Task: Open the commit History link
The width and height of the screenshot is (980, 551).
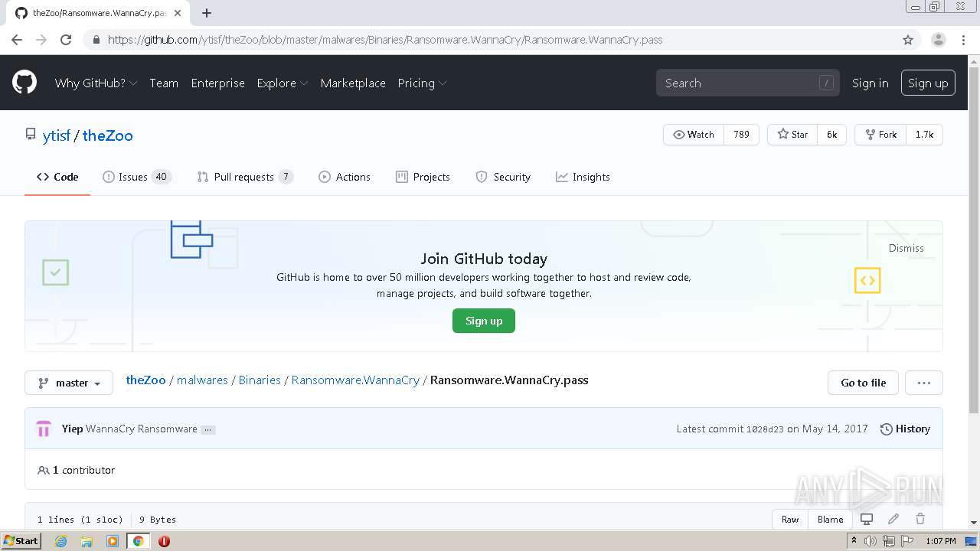Action: (905, 429)
